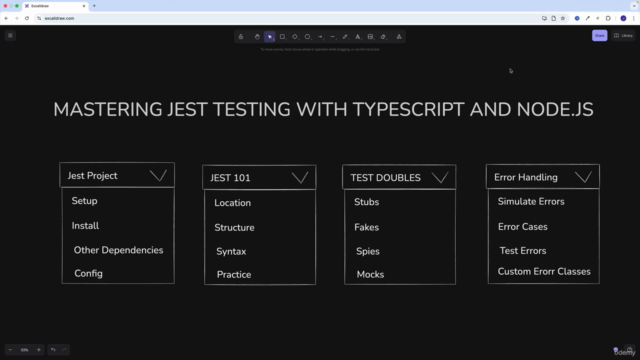Go back with browser back arrow
The image size is (640, 360).
6,18
